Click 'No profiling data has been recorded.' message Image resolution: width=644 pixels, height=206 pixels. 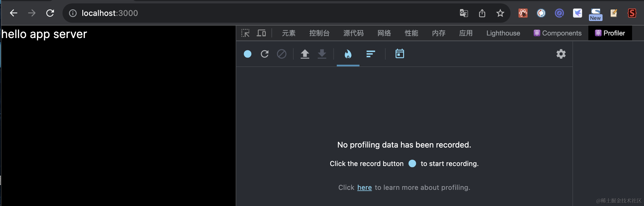coord(404,145)
